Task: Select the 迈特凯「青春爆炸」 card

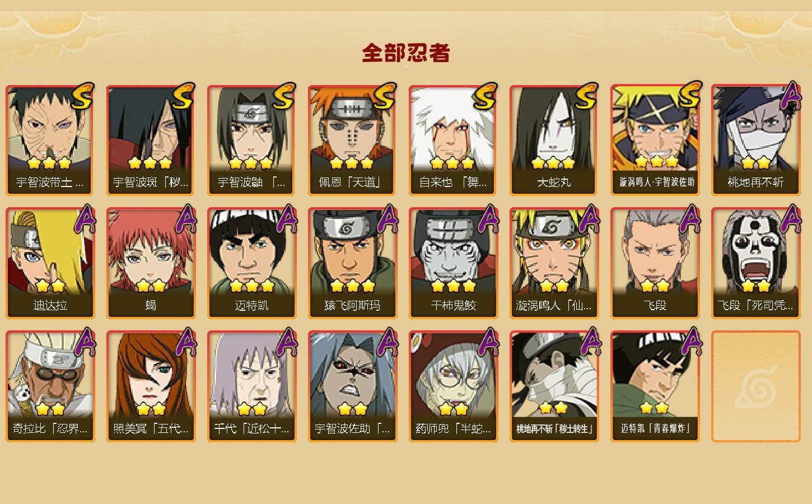Action: (x=655, y=386)
